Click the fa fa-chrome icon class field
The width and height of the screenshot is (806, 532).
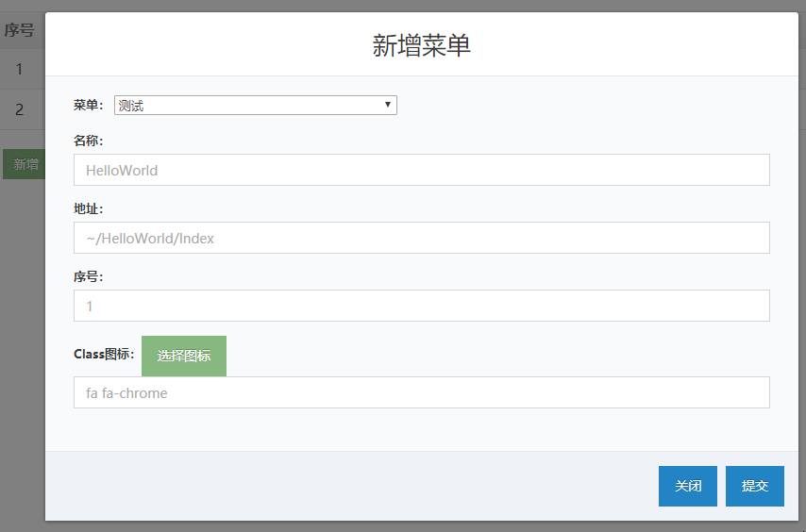tap(421, 393)
